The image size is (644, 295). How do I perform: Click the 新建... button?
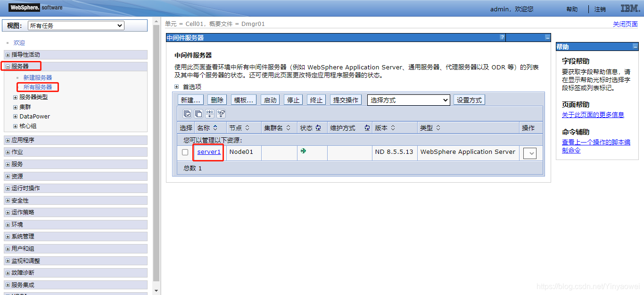pos(191,100)
